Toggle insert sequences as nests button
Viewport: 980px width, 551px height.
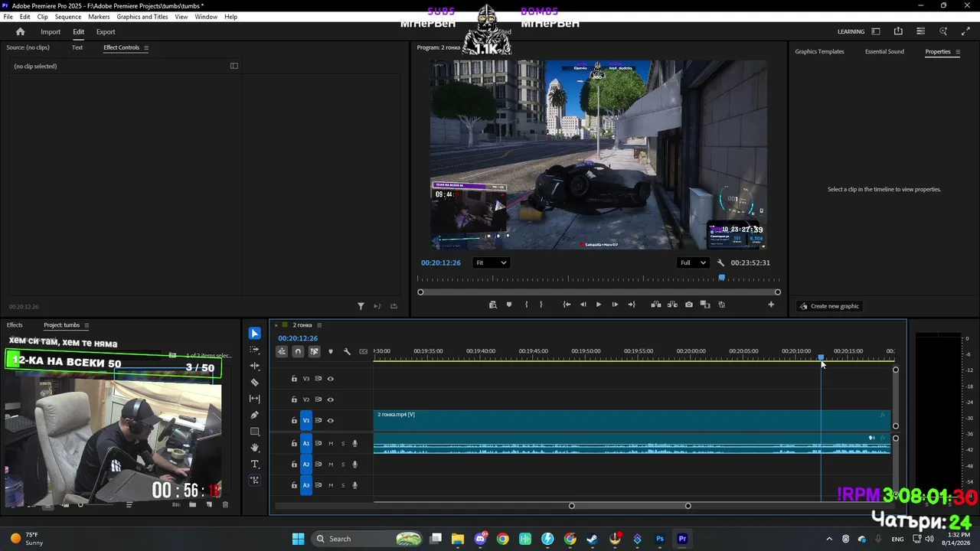click(x=282, y=351)
